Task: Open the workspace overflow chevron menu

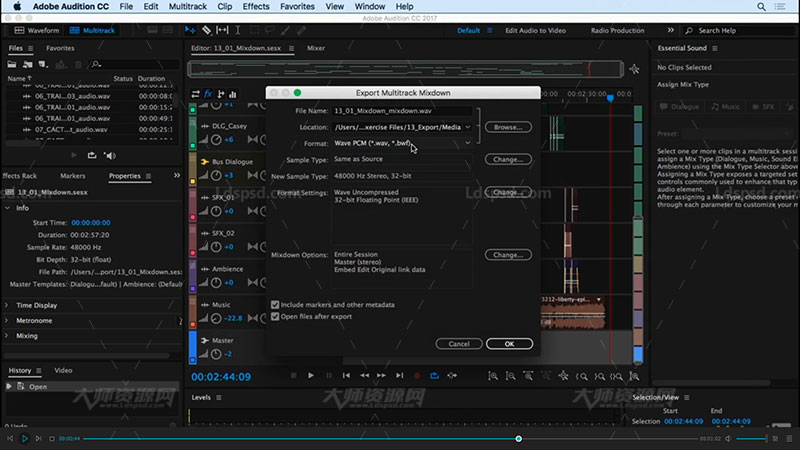Action: click(x=670, y=30)
